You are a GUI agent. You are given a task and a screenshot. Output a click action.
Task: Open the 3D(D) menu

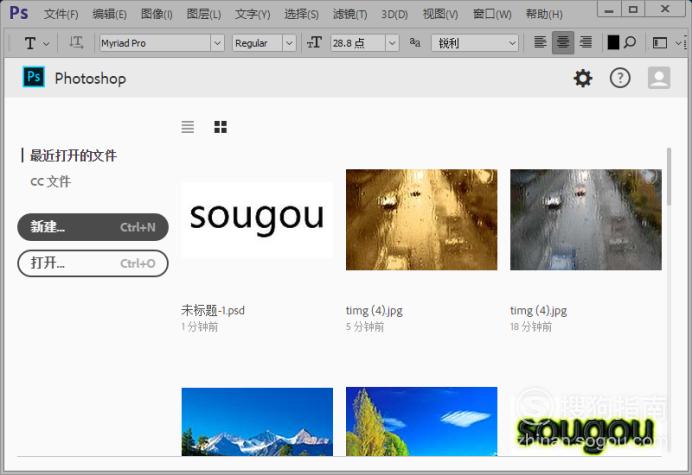395,14
